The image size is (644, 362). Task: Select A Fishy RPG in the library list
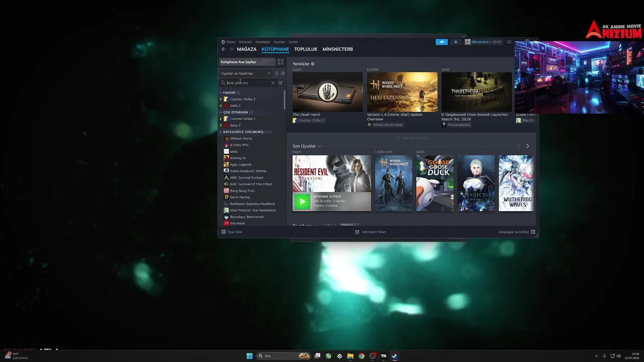[x=239, y=145]
